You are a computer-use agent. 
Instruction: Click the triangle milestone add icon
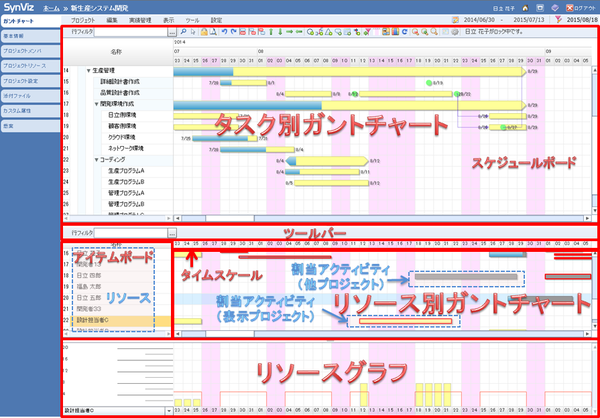pos(329,32)
